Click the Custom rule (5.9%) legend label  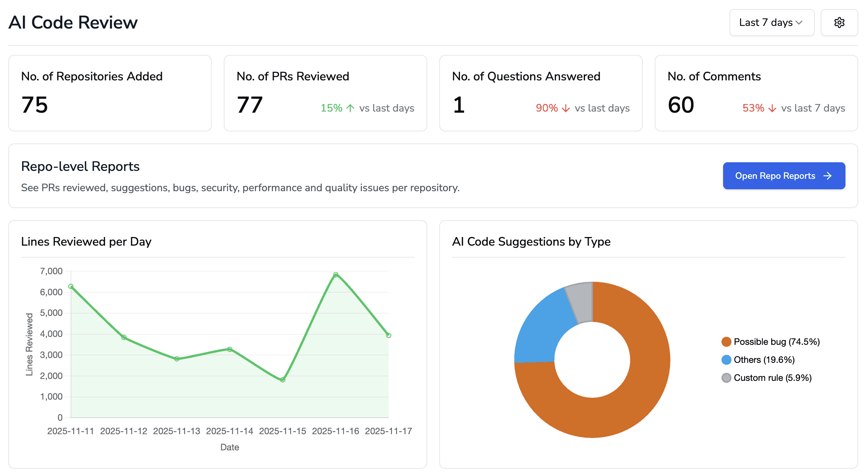(773, 378)
